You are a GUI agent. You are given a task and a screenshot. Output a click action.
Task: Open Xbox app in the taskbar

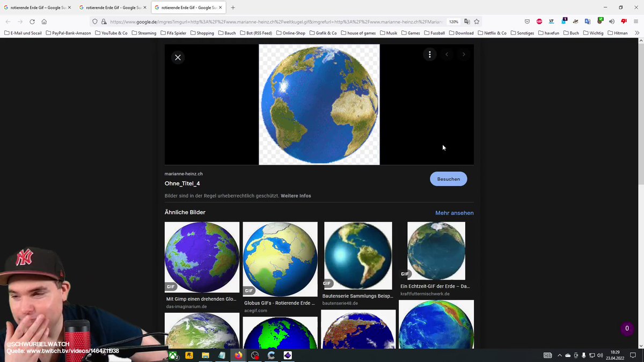pyautogui.click(x=173, y=355)
